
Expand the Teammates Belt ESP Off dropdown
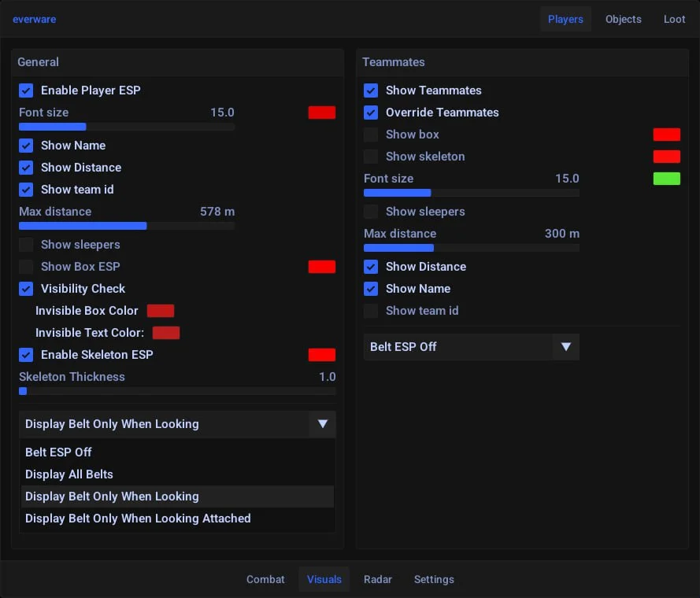565,347
